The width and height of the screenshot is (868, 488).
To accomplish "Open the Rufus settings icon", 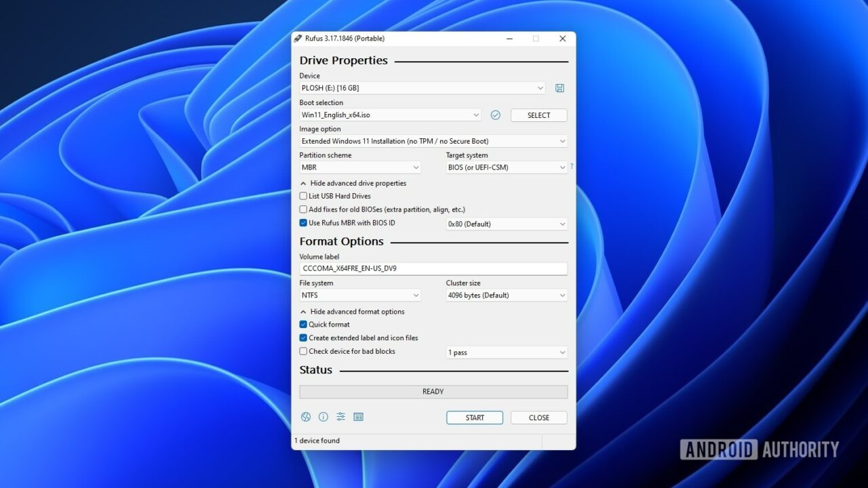I will point(341,417).
